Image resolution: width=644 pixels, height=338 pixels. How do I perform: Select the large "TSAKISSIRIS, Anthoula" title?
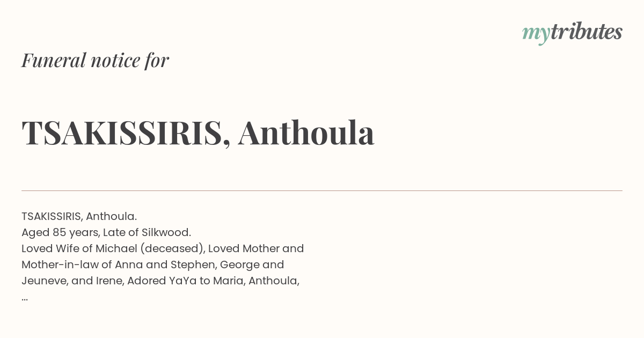point(198,133)
